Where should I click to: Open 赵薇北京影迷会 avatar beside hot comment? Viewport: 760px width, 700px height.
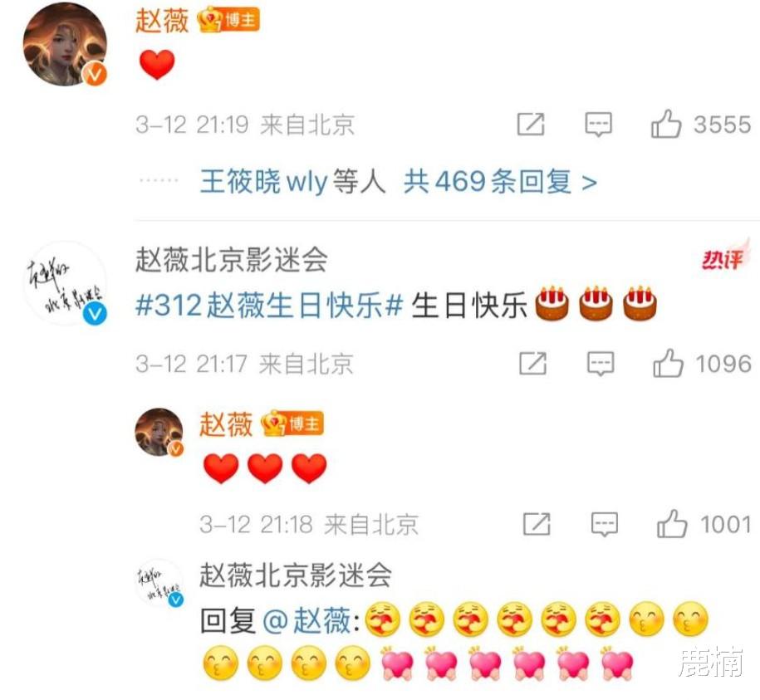[x=66, y=283]
